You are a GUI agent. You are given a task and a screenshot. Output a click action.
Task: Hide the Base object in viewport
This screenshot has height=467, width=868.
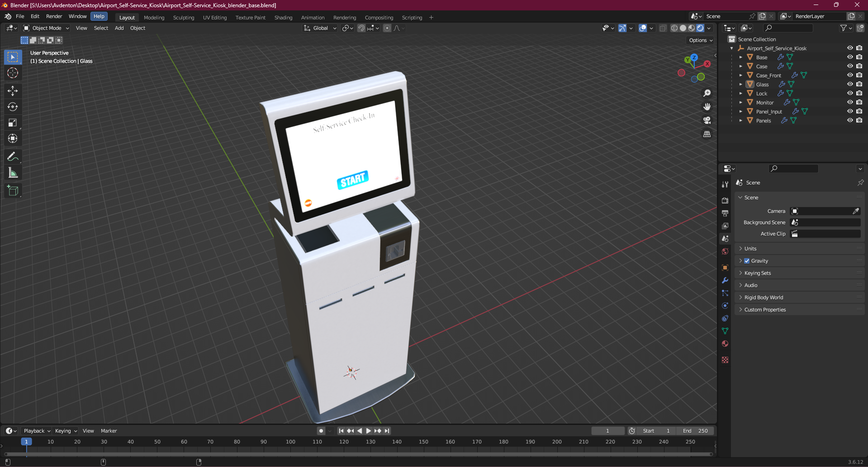(850, 57)
